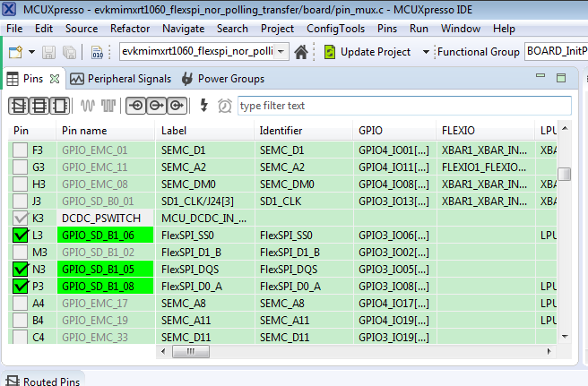Click the vertical scrollbar thumb
This screenshot has width=588, height=386.
pyautogui.click(x=564, y=174)
